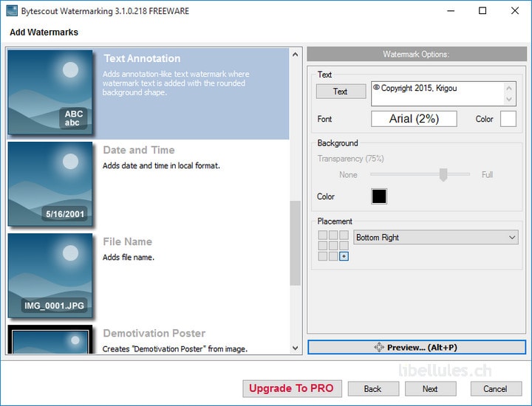
Task: Set placement to middle-left grid cell
Action: (x=323, y=245)
